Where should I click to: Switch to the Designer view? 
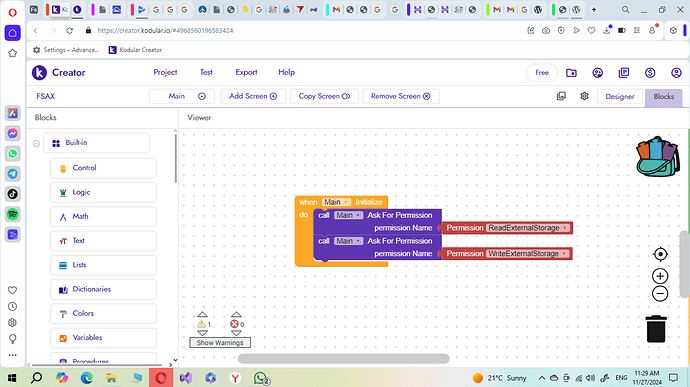pyautogui.click(x=620, y=96)
